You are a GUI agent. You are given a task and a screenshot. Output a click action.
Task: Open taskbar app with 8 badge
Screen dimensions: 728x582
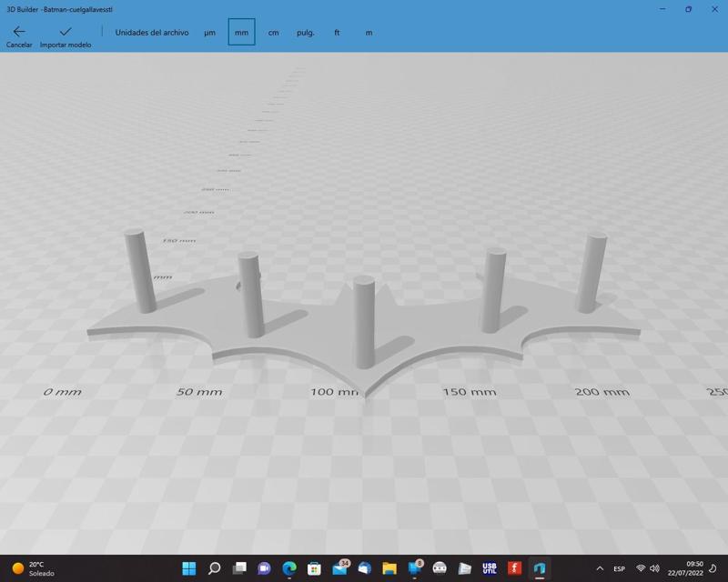tap(415, 567)
